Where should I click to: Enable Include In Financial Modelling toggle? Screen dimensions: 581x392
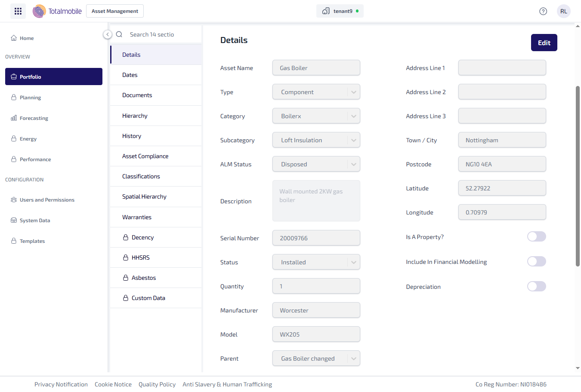(536, 261)
